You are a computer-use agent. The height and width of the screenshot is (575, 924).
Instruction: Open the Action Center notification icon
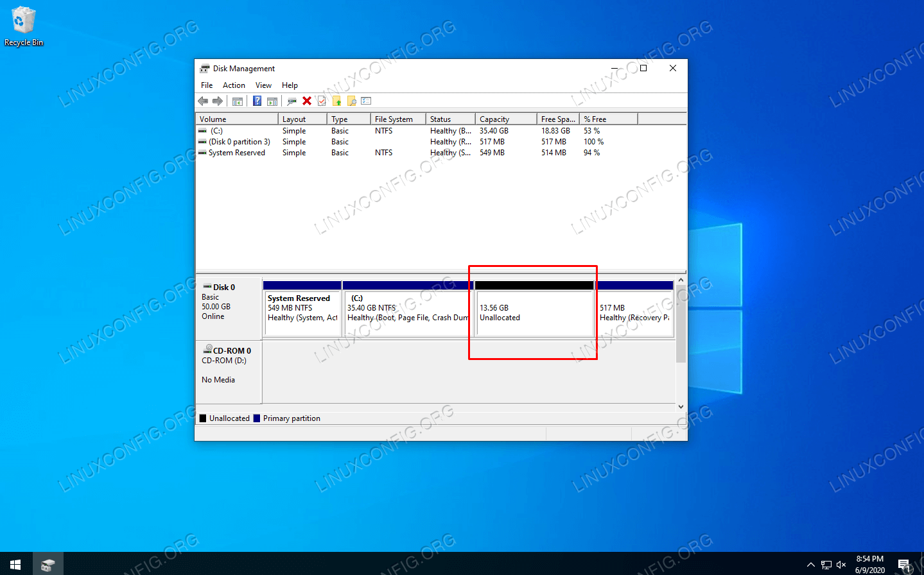click(x=904, y=565)
